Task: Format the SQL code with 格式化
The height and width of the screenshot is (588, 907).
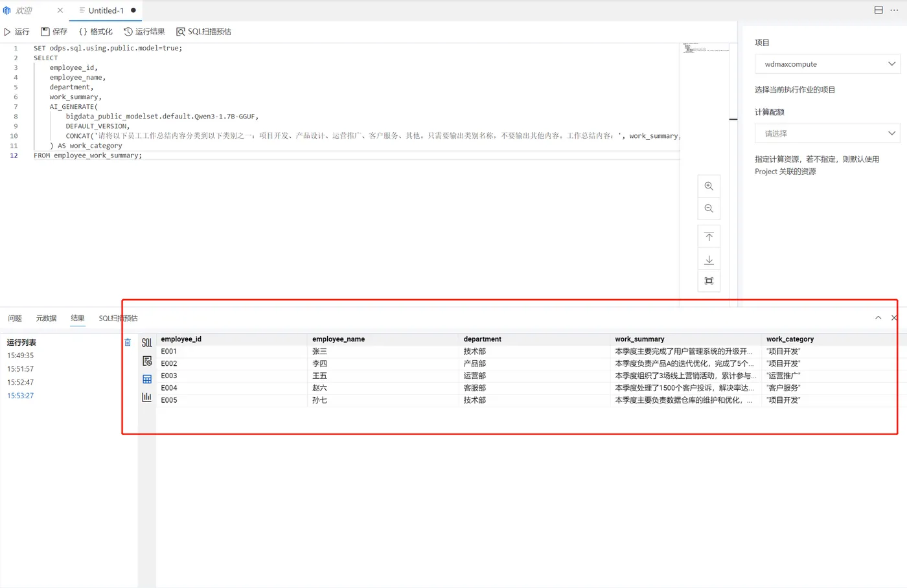Action: coord(96,32)
